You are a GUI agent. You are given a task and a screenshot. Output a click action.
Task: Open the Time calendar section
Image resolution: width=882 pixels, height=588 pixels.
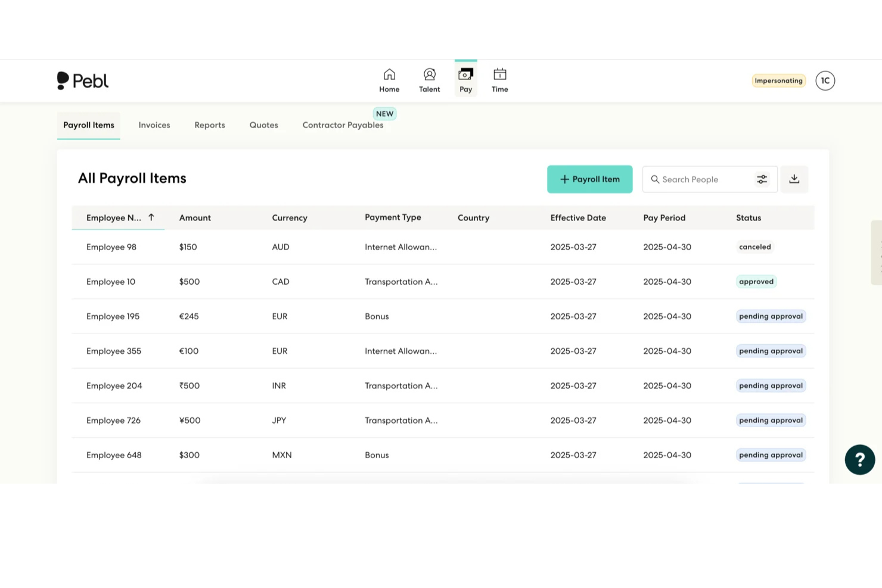point(499,80)
